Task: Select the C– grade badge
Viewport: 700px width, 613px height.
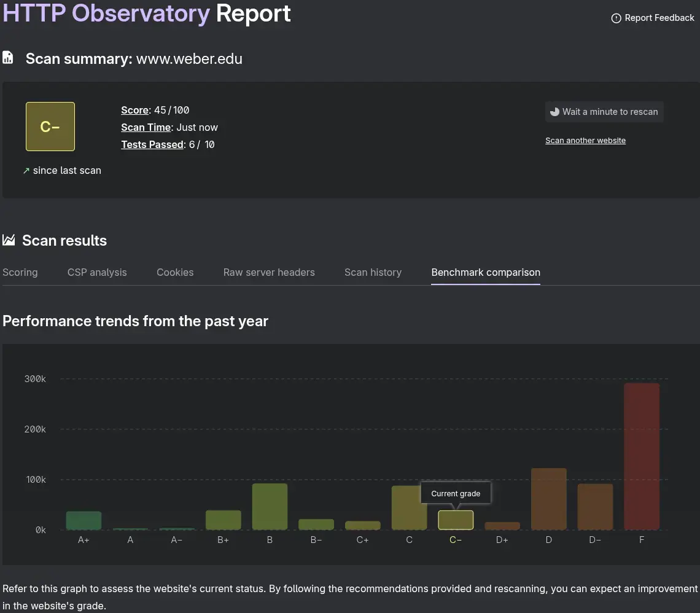Action: tap(50, 127)
